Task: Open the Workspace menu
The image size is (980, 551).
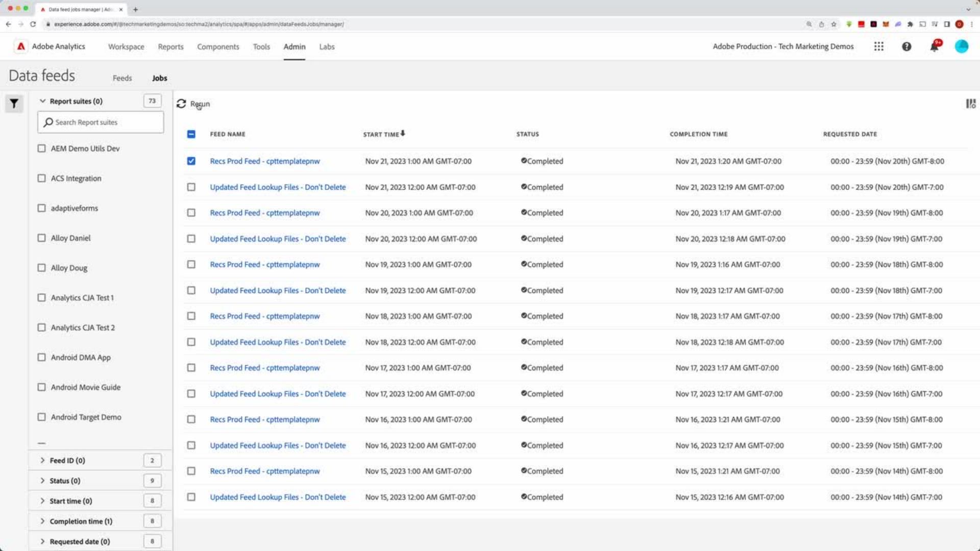Action: pos(126,46)
